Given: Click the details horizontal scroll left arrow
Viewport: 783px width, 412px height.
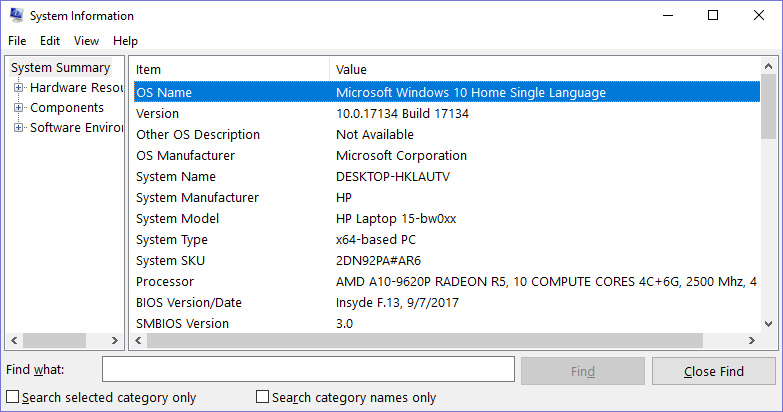Looking at the screenshot, I should (138, 340).
